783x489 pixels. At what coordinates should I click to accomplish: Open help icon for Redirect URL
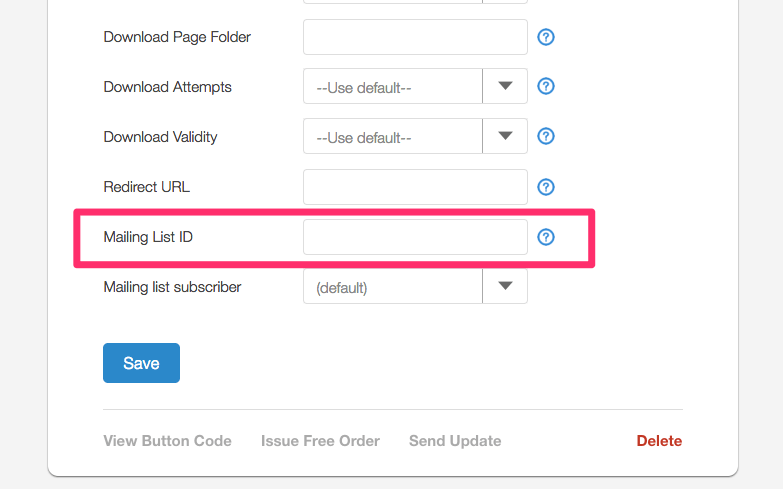546,187
